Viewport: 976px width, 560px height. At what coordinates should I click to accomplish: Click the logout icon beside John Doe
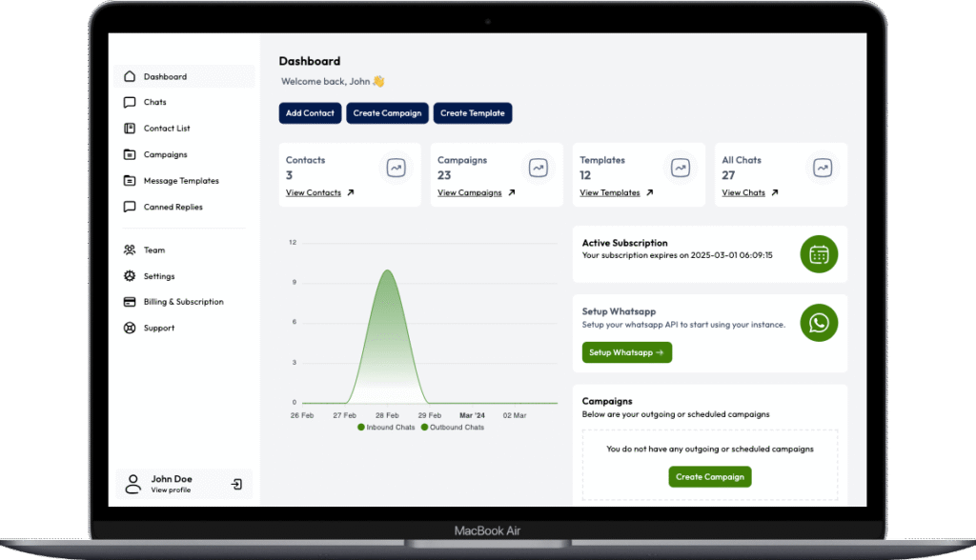pos(236,484)
